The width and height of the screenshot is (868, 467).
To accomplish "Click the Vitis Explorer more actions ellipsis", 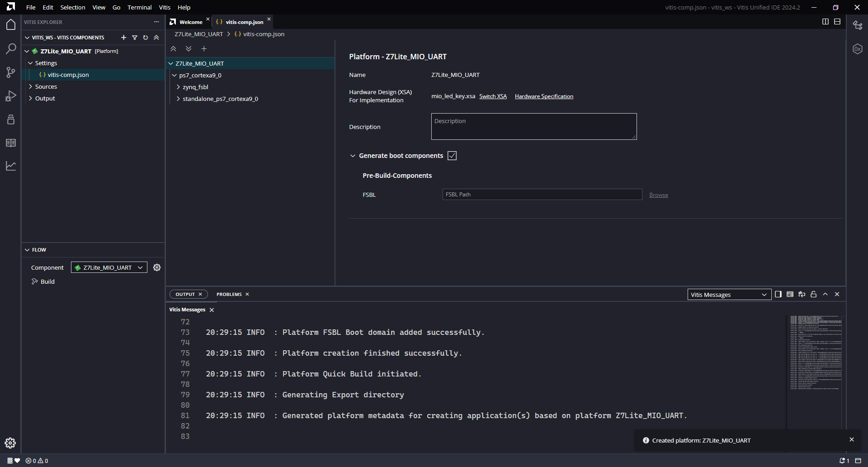I will [156, 22].
